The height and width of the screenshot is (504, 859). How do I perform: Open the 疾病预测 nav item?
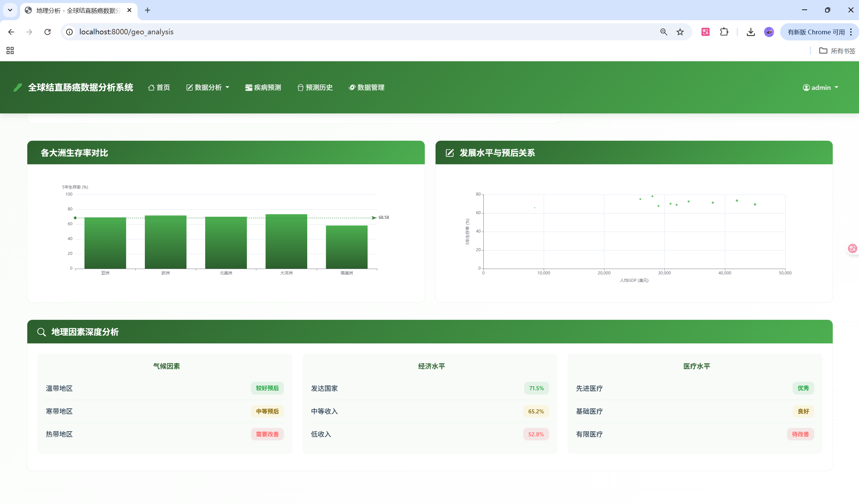coord(263,88)
